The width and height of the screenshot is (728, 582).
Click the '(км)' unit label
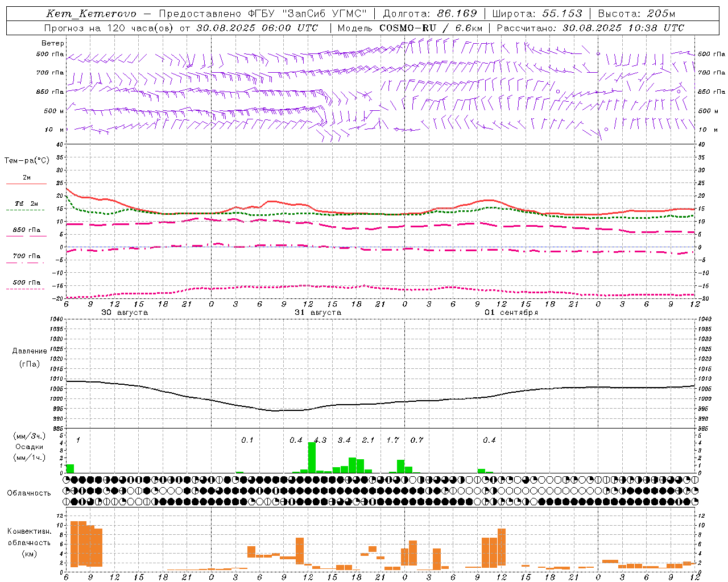coord(30,554)
